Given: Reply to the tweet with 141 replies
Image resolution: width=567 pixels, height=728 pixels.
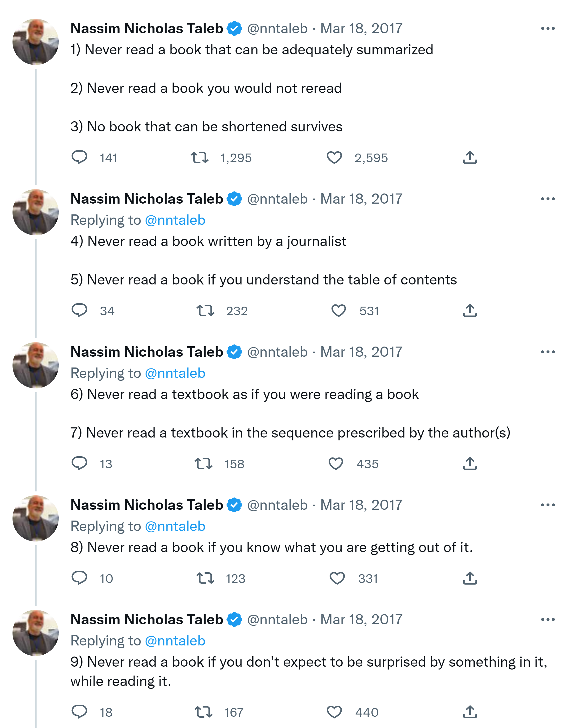Looking at the screenshot, I should click(x=79, y=157).
